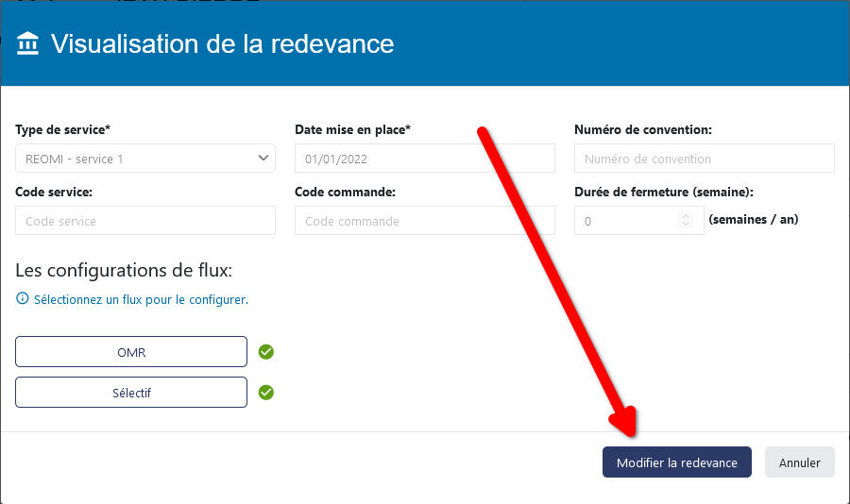Click the 'Les configurations de flux' heading
Image resolution: width=850 pixels, height=504 pixels.
click(x=124, y=271)
